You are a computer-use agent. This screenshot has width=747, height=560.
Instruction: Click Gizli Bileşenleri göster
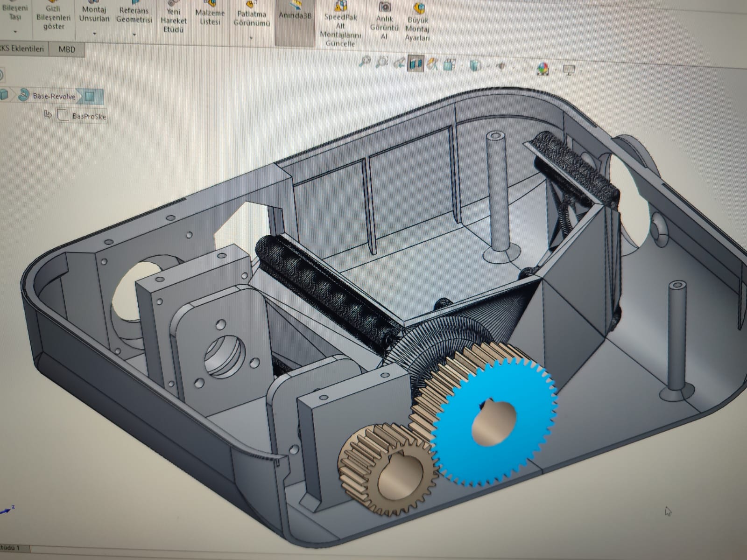54,15
